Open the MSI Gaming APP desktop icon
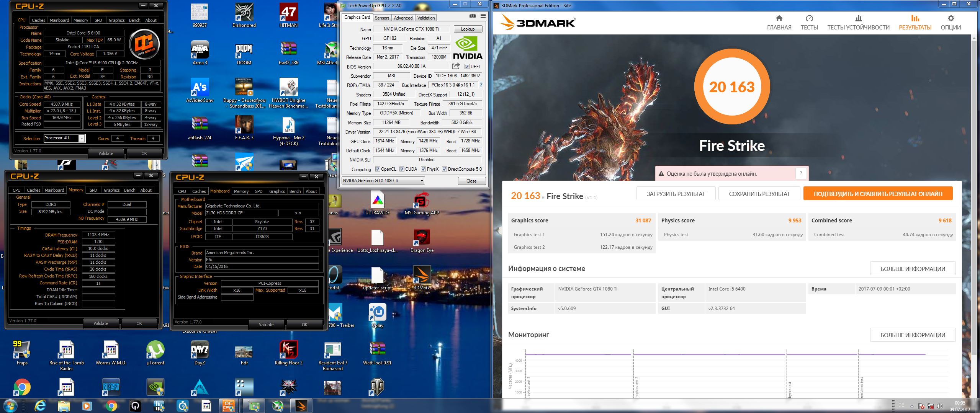This screenshot has height=413, width=980. (x=422, y=203)
